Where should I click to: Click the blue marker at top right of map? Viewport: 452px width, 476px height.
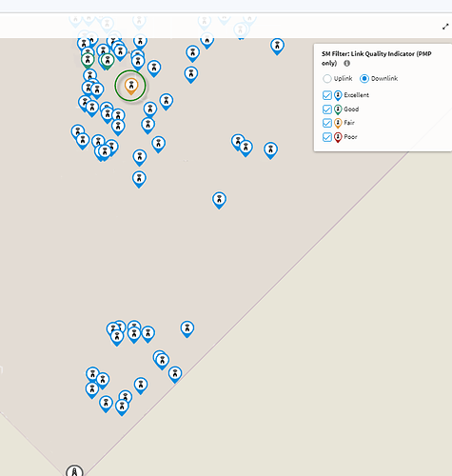point(277,47)
